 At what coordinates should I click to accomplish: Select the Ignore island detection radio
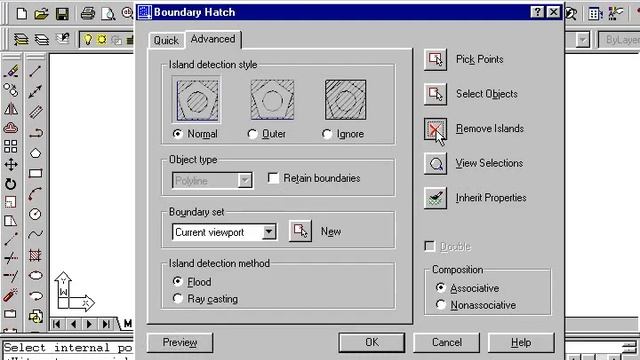327,134
